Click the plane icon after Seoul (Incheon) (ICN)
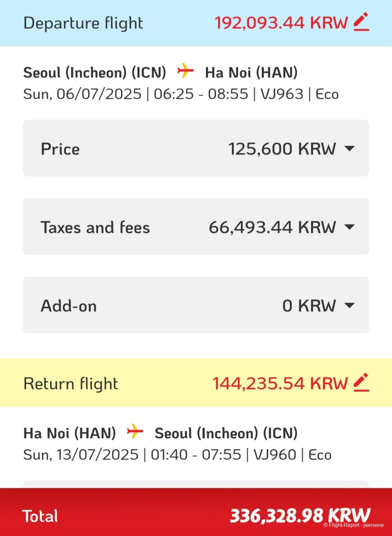 pyautogui.click(x=185, y=71)
